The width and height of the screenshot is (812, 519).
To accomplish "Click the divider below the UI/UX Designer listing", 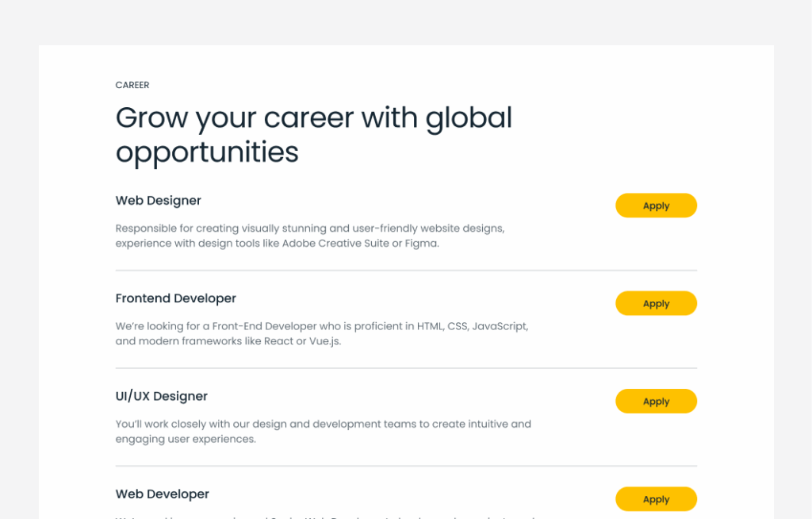I will point(406,466).
